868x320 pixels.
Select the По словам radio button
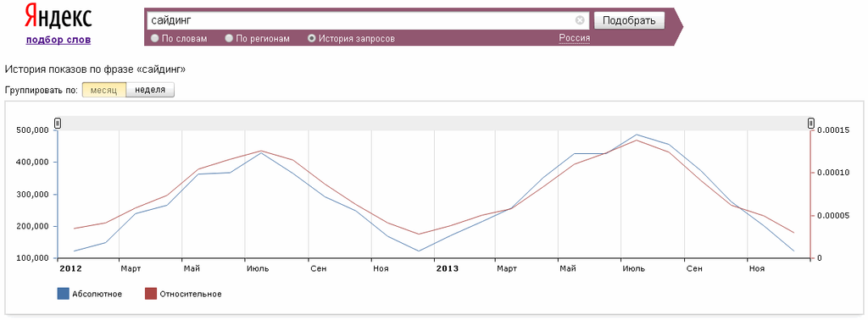click(155, 38)
